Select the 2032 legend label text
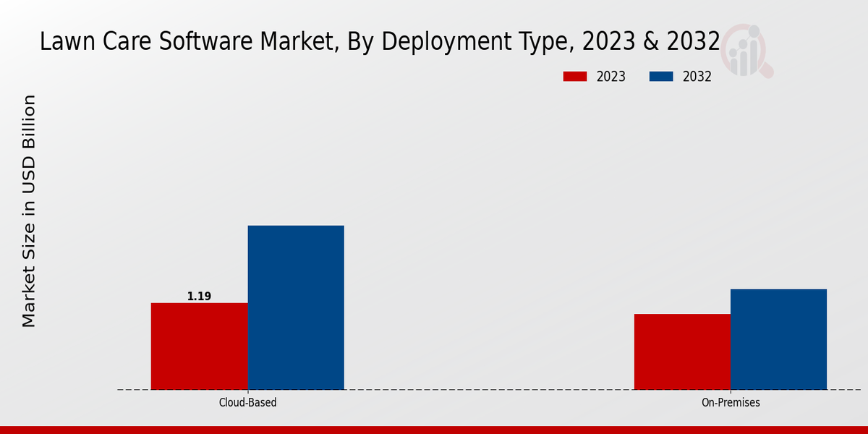 697,77
